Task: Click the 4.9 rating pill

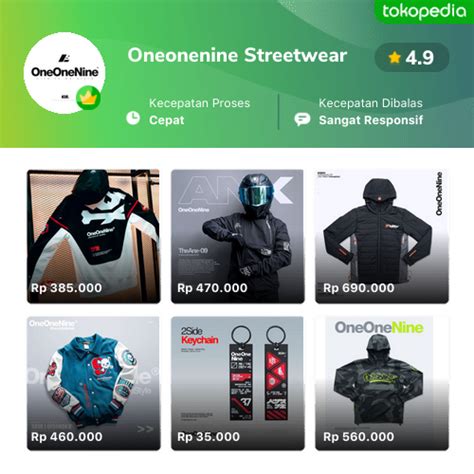Action: click(412, 57)
